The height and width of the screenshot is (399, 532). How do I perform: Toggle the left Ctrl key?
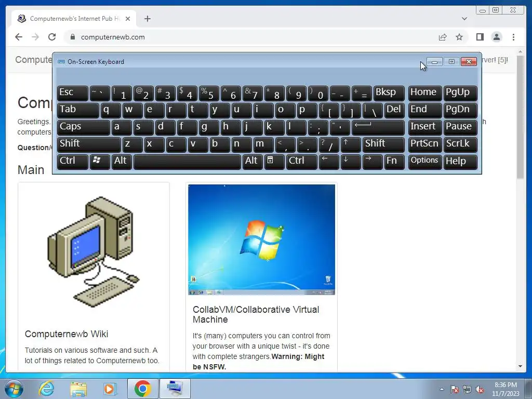73,162
